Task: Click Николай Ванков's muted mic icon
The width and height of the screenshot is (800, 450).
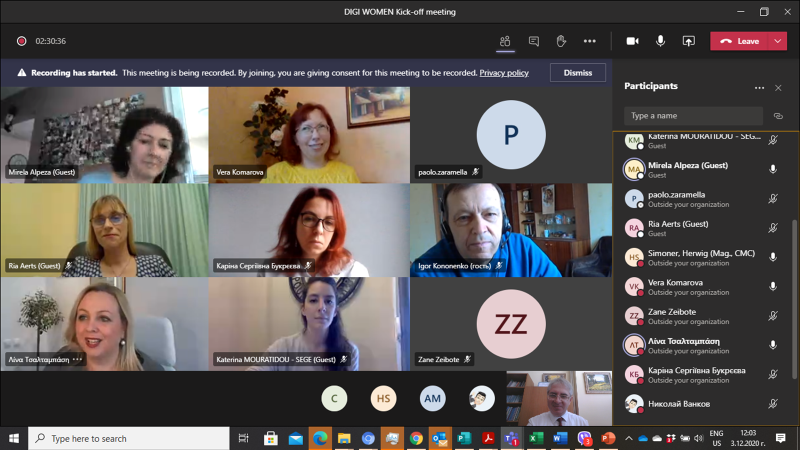Action: tap(773, 404)
